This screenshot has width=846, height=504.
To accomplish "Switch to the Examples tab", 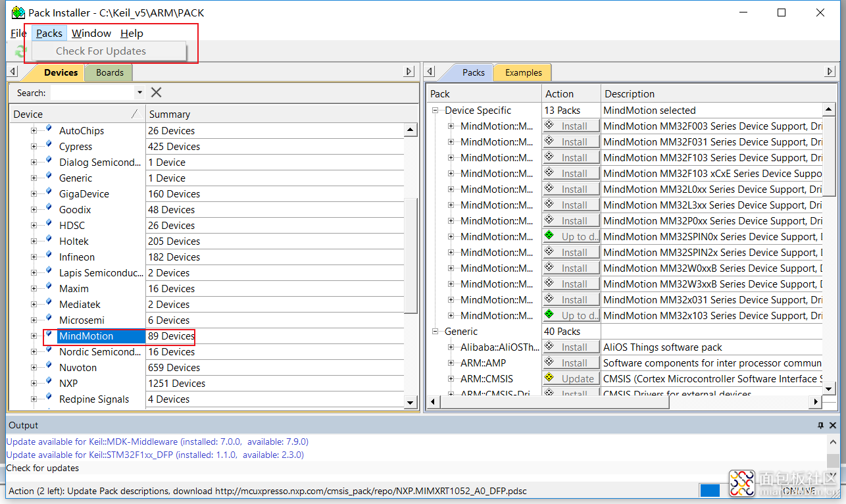I will click(524, 72).
